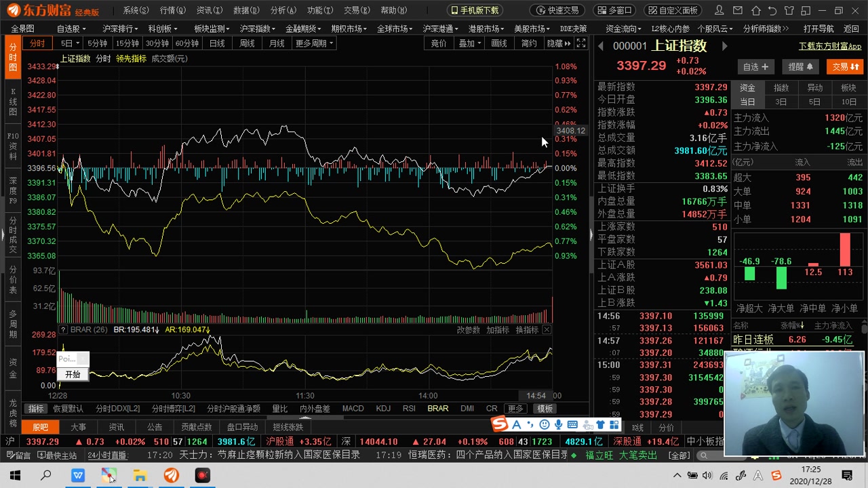Click the 开始 button in floating popup
Viewport: 868px width, 488px height.
point(73,374)
